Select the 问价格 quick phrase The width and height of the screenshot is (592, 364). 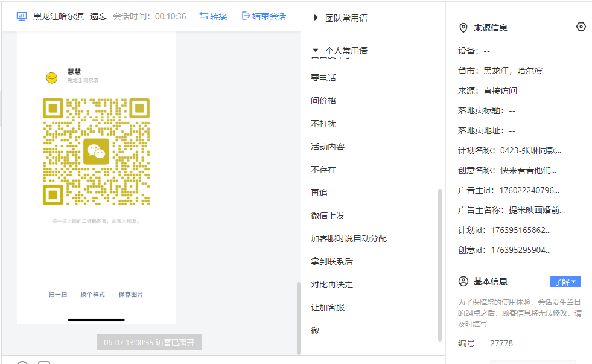[323, 101]
